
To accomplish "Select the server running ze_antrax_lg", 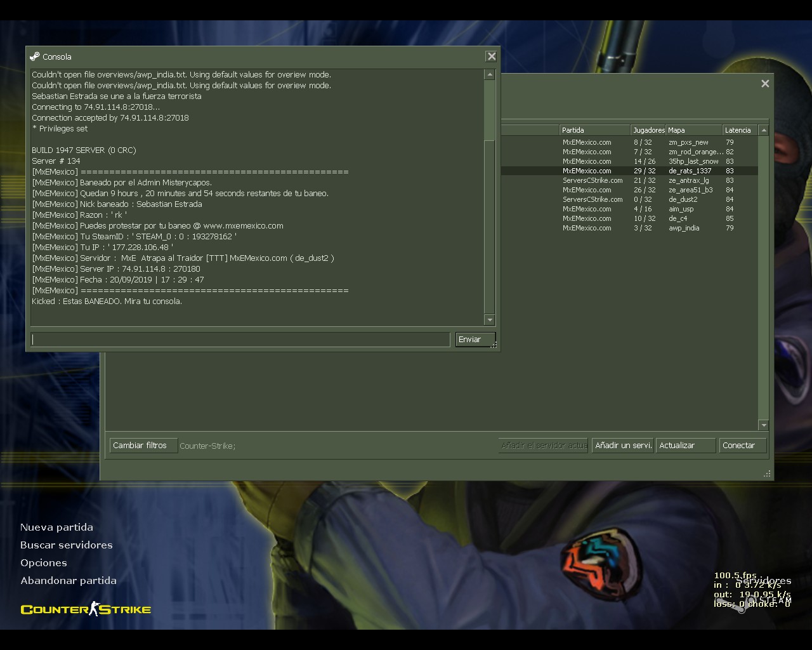I will (629, 180).
